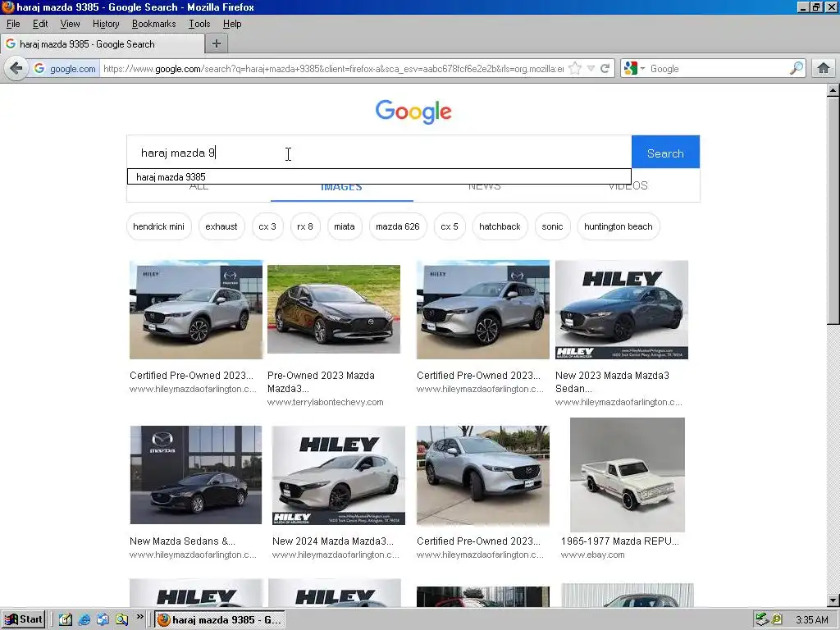Click the Google logo
This screenshot has height=630, width=840.
tap(413, 112)
